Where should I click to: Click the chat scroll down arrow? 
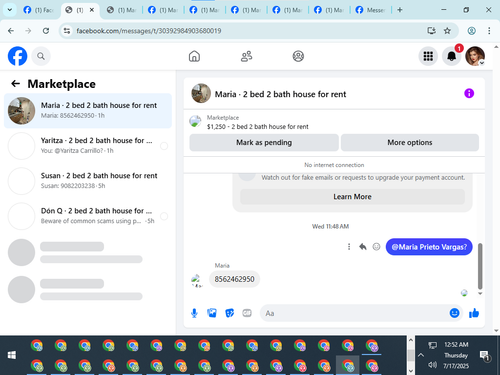(480, 293)
